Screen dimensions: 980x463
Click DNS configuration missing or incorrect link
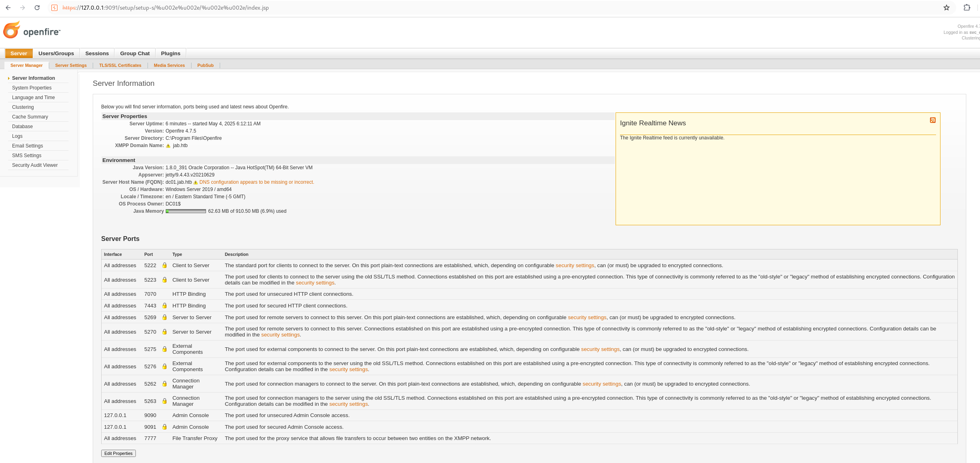click(256, 182)
